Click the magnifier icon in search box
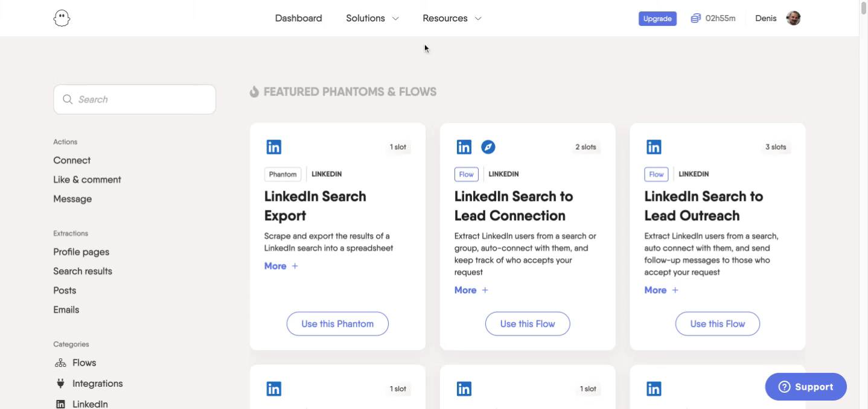Image resolution: width=868 pixels, height=409 pixels. coord(68,100)
